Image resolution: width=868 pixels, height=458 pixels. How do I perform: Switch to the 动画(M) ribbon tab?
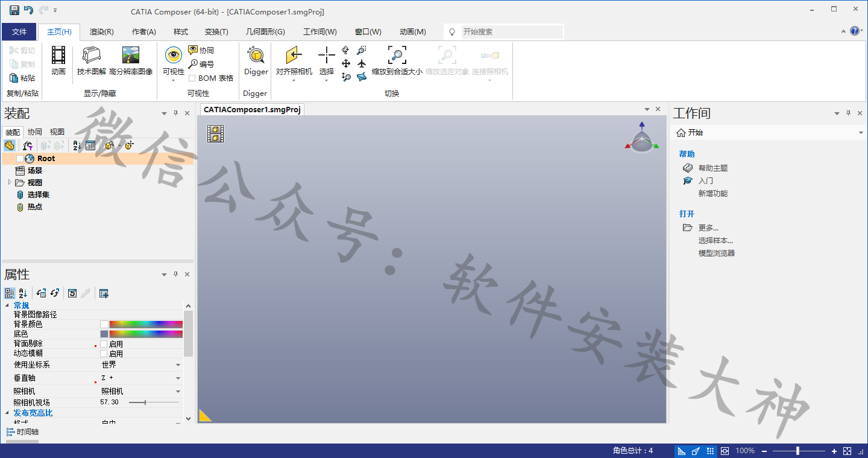point(413,32)
